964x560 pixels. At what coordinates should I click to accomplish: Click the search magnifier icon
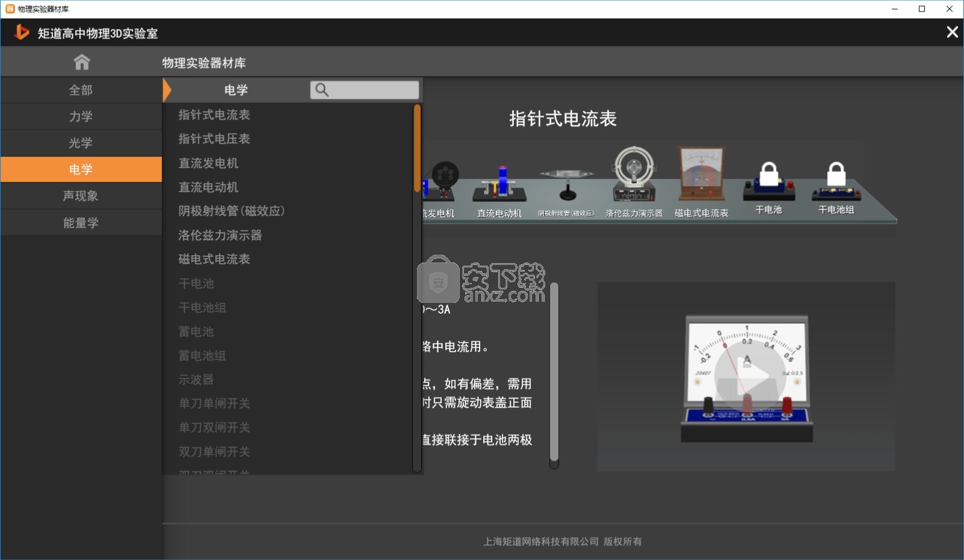322,90
